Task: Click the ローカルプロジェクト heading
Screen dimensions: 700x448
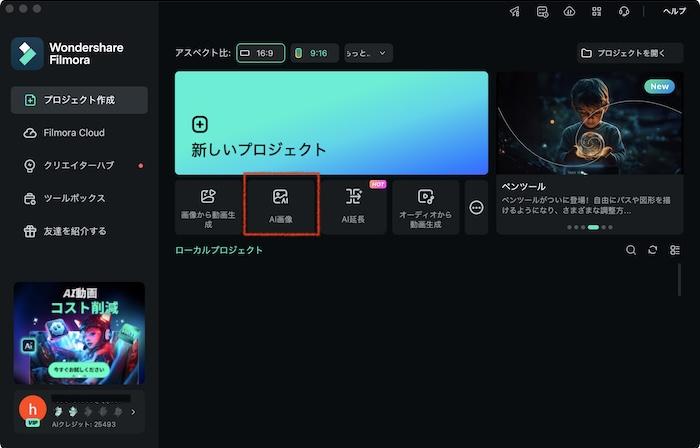Action: coord(219,250)
